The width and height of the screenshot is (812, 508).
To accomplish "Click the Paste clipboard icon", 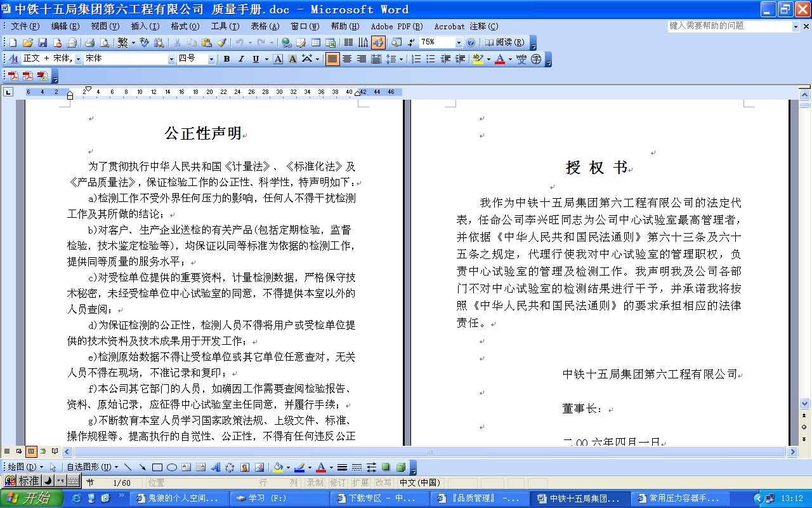I will coord(206,43).
